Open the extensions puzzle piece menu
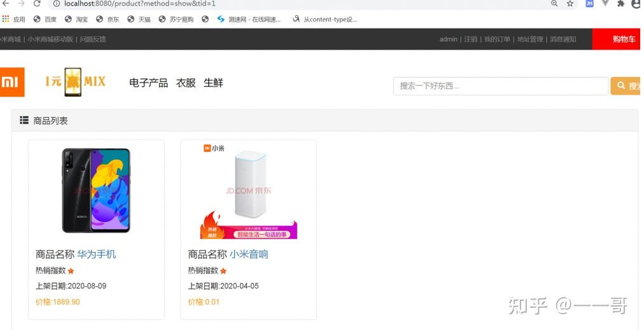 [620, 4]
